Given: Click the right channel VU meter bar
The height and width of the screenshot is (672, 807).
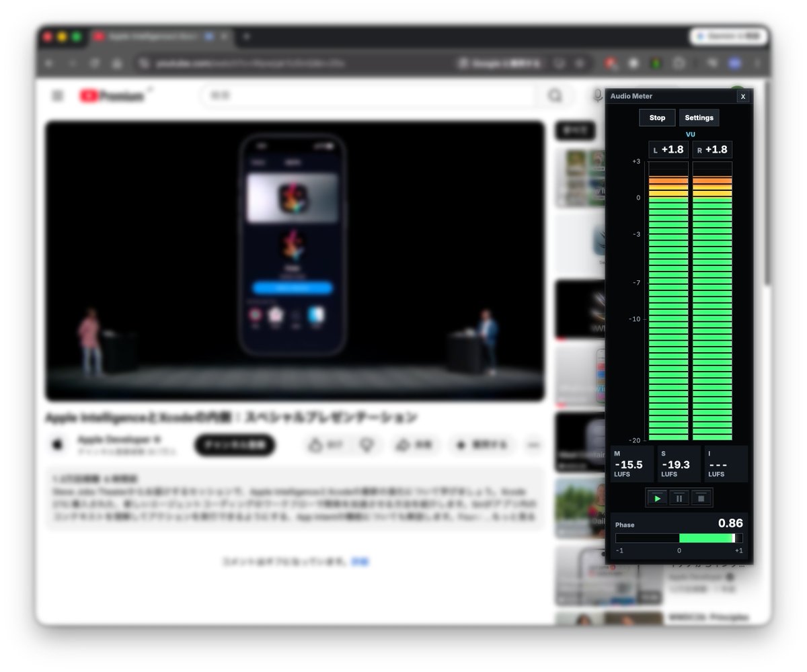Looking at the screenshot, I should (x=713, y=301).
